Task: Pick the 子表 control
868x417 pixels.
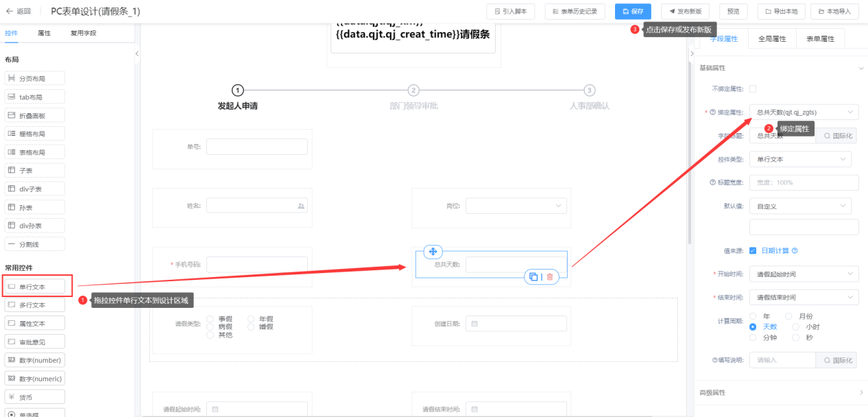Action: point(35,170)
